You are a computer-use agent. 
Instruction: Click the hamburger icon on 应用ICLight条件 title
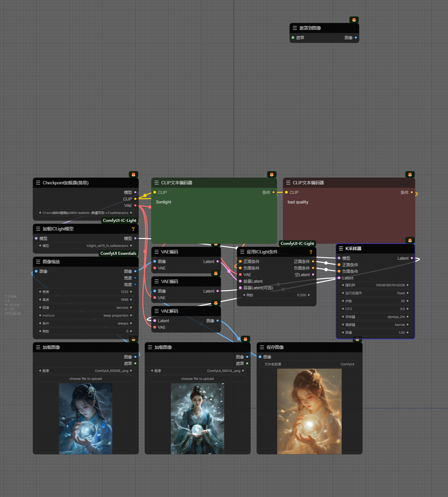(242, 252)
